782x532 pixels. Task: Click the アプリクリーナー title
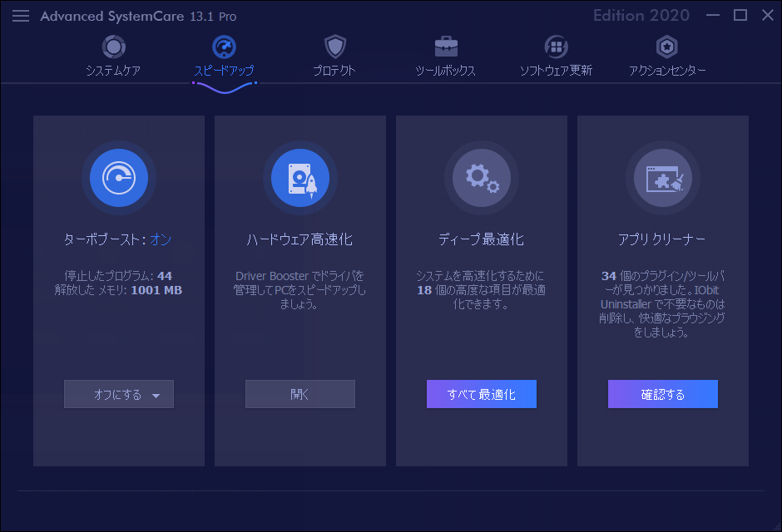tap(662, 239)
